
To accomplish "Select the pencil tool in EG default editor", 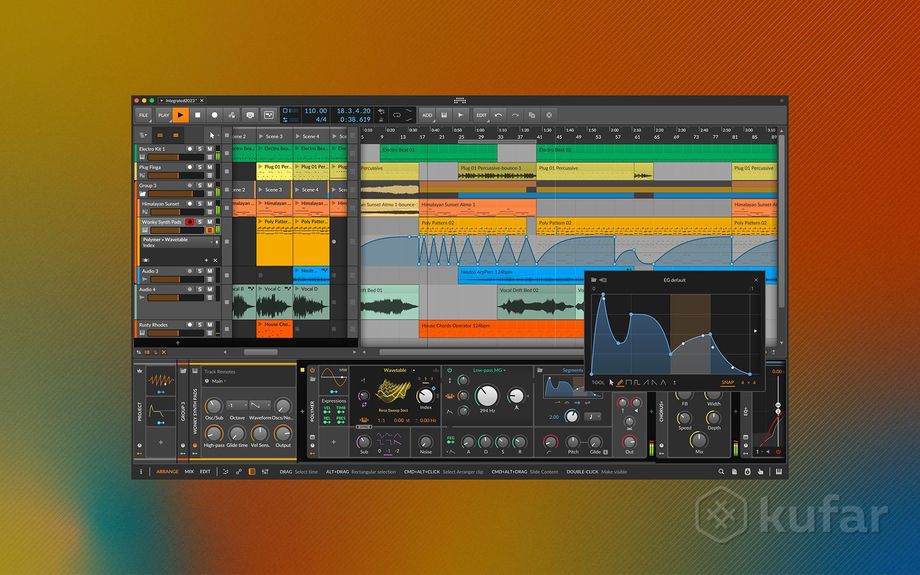I will coord(620,383).
